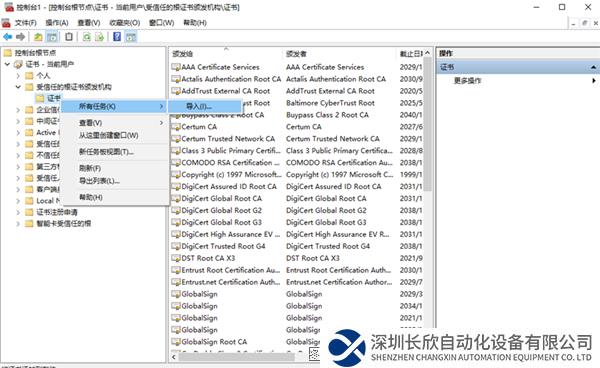600x368 pixels.
Task: Expand the Active folder chevron in tree
Action: pos(18,132)
